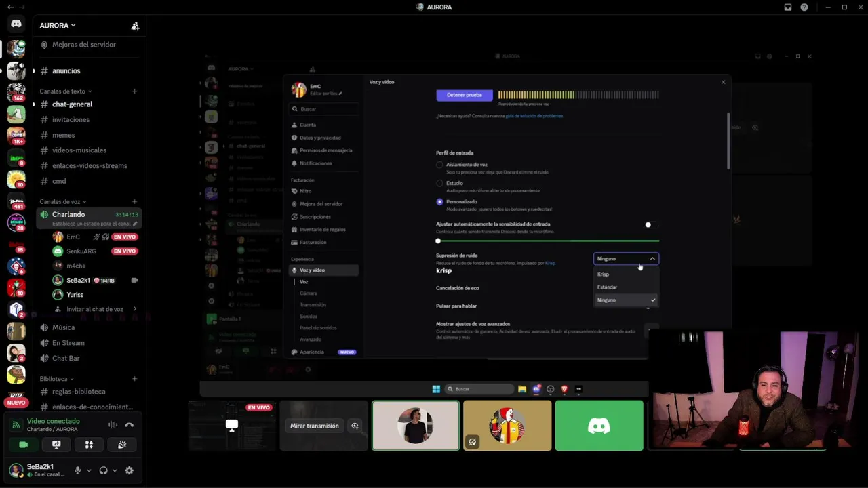The height and width of the screenshot is (488, 868).
Task: Select the Aislamiento de voz input profile
Action: point(439,165)
